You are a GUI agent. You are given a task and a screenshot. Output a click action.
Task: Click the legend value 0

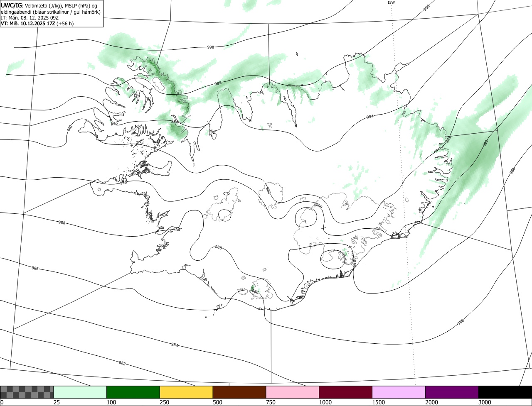2,402
